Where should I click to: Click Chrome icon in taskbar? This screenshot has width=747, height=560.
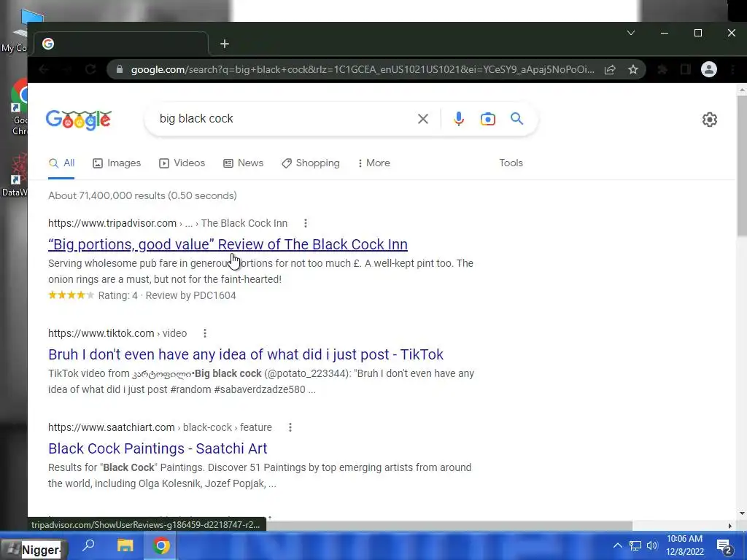(161, 545)
